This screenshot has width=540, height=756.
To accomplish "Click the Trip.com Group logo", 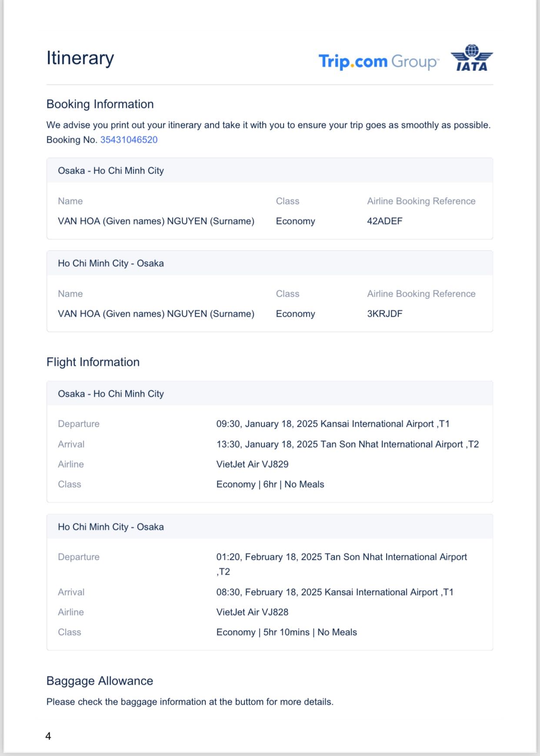I will 378,61.
